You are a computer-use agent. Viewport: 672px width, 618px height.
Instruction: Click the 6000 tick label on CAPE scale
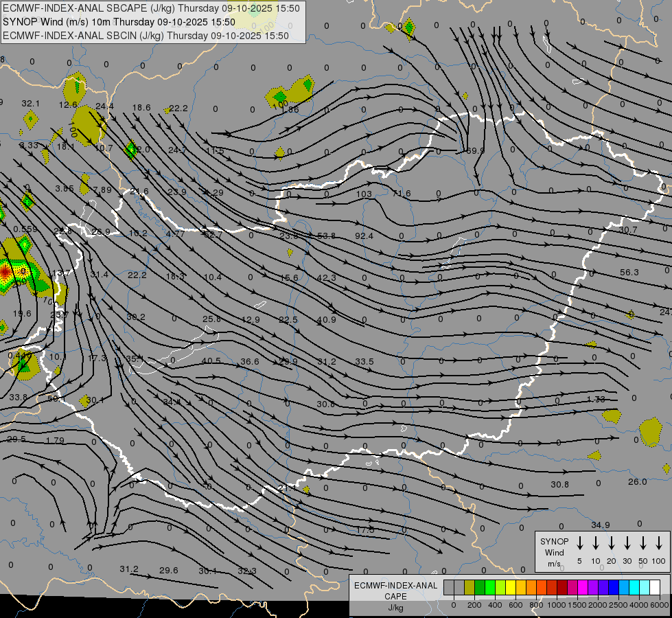[x=660, y=605]
